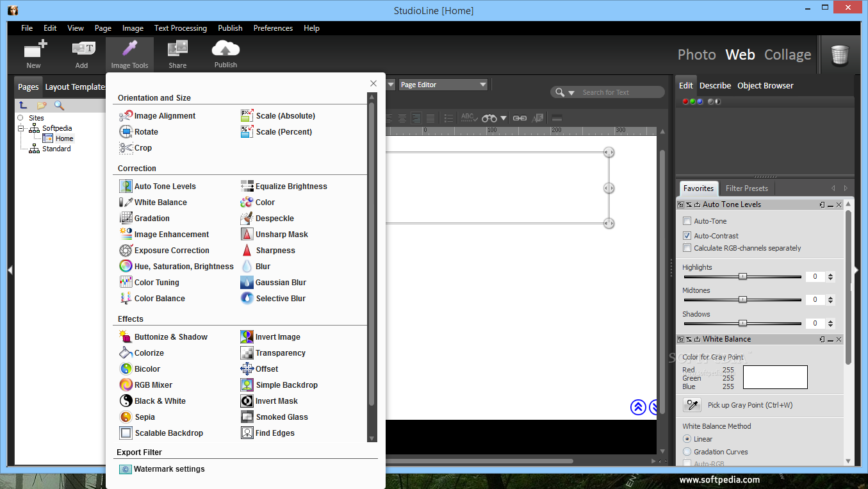Open Scale (Percent)

(x=277, y=132)
